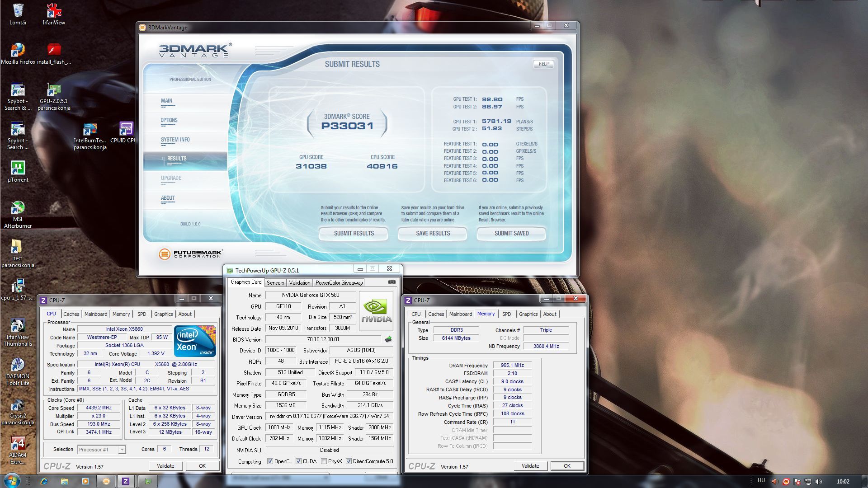
Task: Click Core Speed value 4439.2 MHz
Action: tap(99, 408)
